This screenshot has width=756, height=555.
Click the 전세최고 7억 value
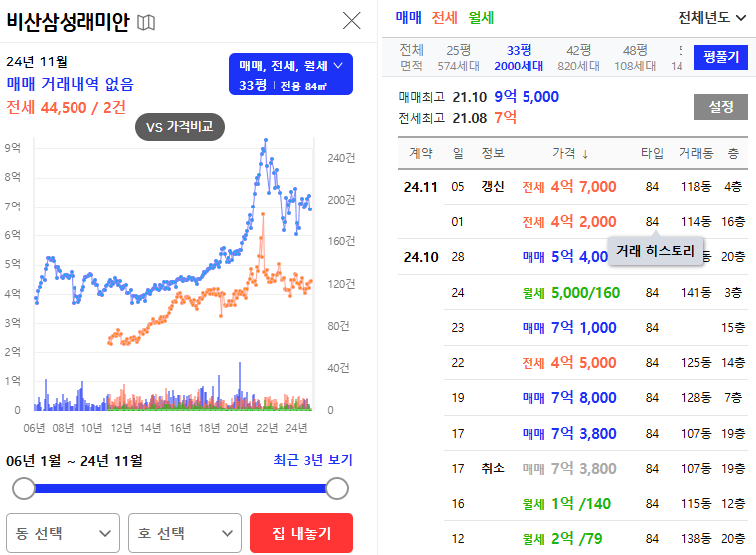505,117
